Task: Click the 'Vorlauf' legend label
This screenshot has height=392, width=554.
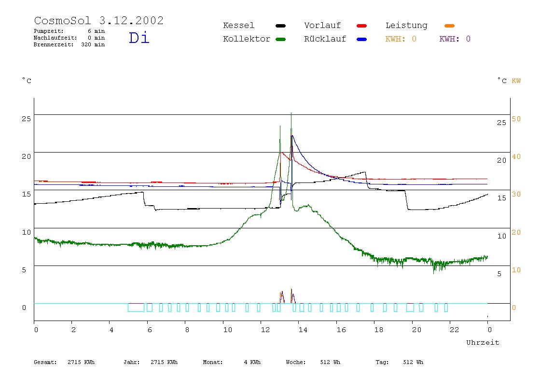Action: (x=322, y=26)
